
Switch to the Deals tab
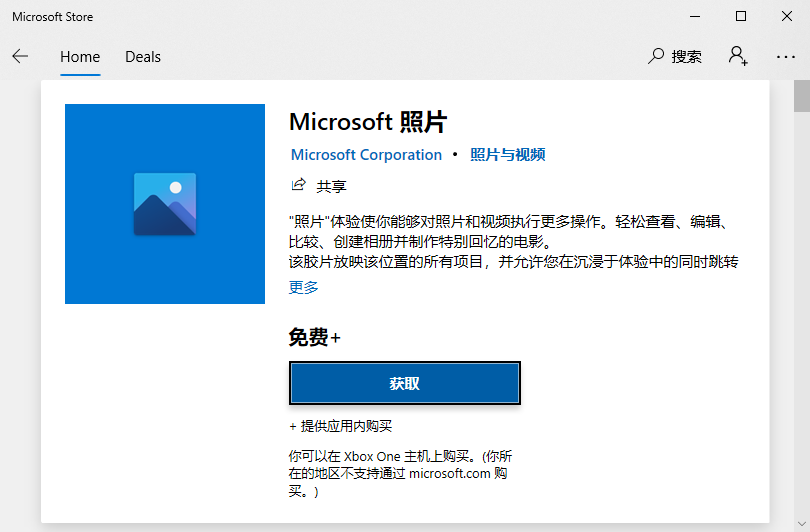[x=143, y=57]
